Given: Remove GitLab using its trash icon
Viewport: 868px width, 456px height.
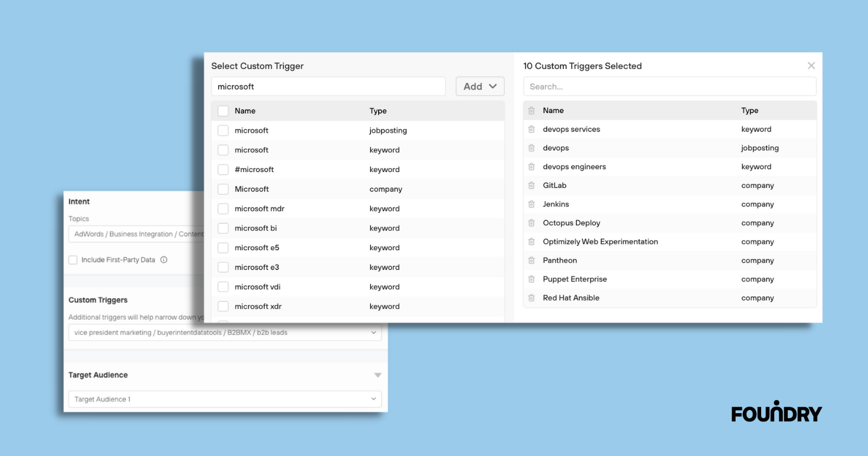Looking at the screenshot, I should coord(532,185).
